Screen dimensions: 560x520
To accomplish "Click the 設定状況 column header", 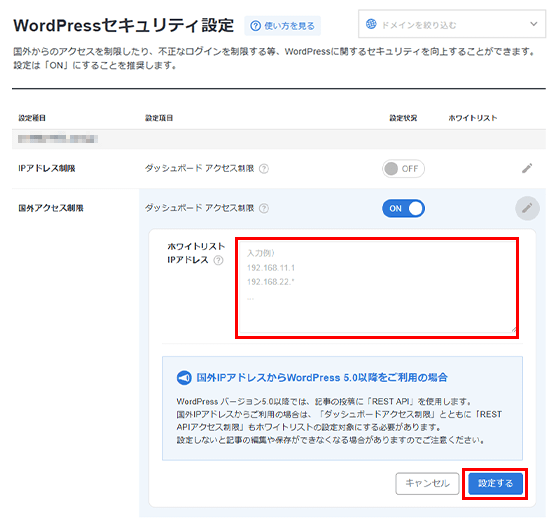I will tap(403, 118).
